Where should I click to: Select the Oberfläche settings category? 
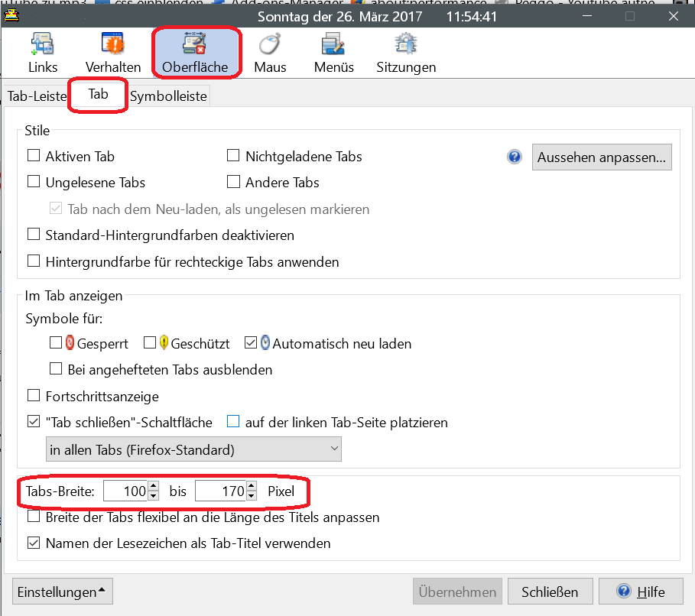click(x=195, y=53)
